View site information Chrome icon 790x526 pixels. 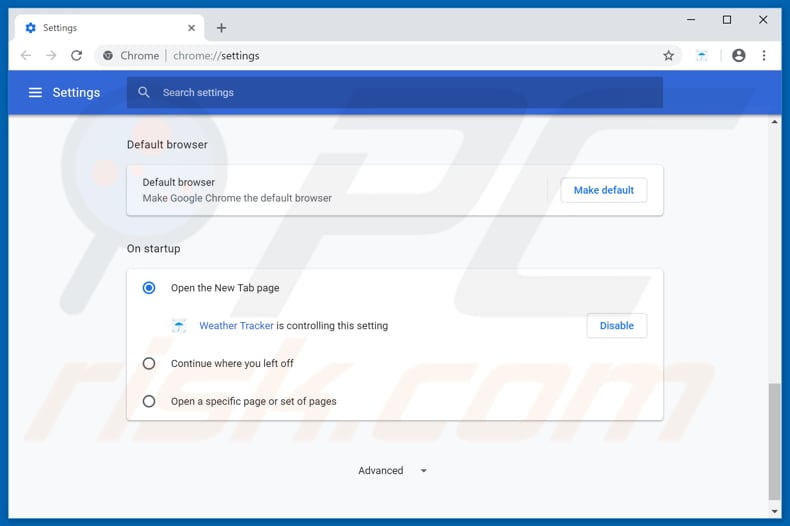[108, 55]
